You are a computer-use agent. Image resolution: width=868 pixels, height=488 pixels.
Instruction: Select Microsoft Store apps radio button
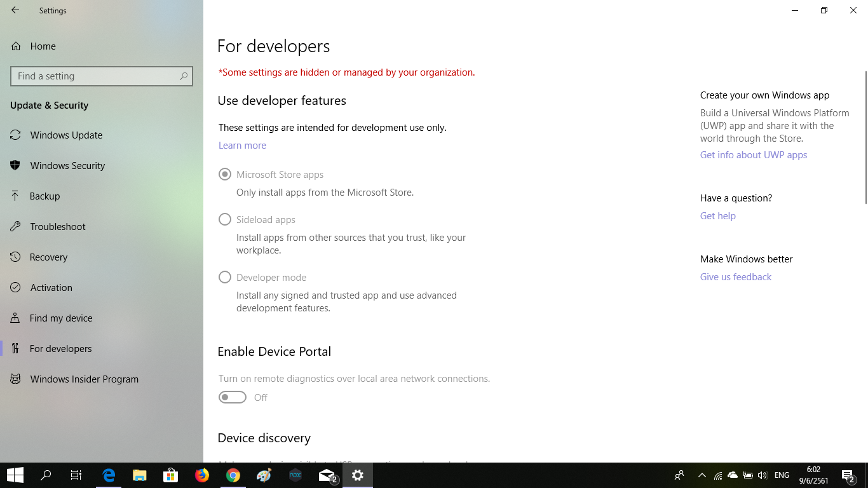(x=225, y=174)
